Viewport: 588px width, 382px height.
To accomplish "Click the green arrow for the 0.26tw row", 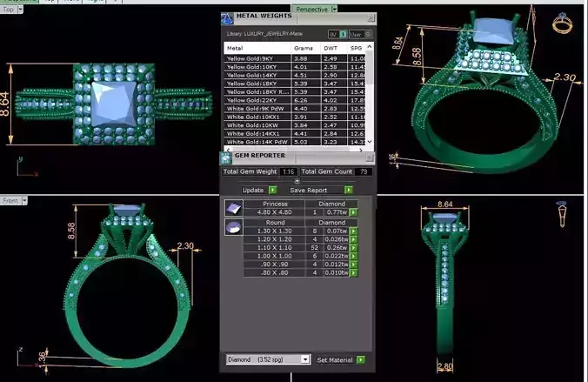I will (353, 248).
